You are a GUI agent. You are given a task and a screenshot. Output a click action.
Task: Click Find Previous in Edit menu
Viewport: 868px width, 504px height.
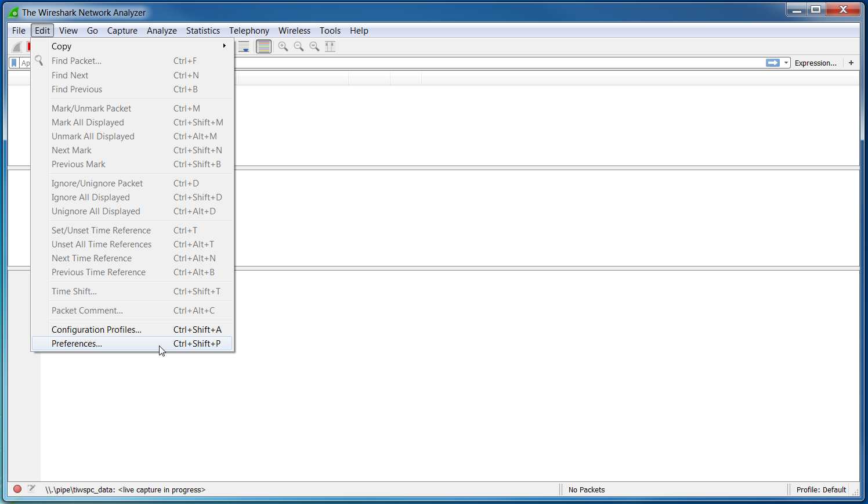coord(133,89)
